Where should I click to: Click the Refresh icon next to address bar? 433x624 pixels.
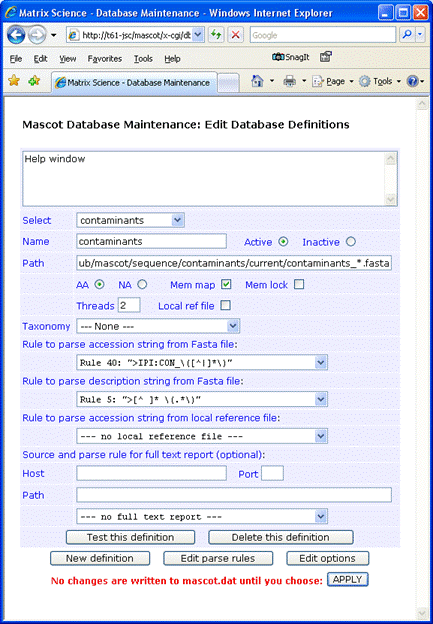click(x=216, y=35)
